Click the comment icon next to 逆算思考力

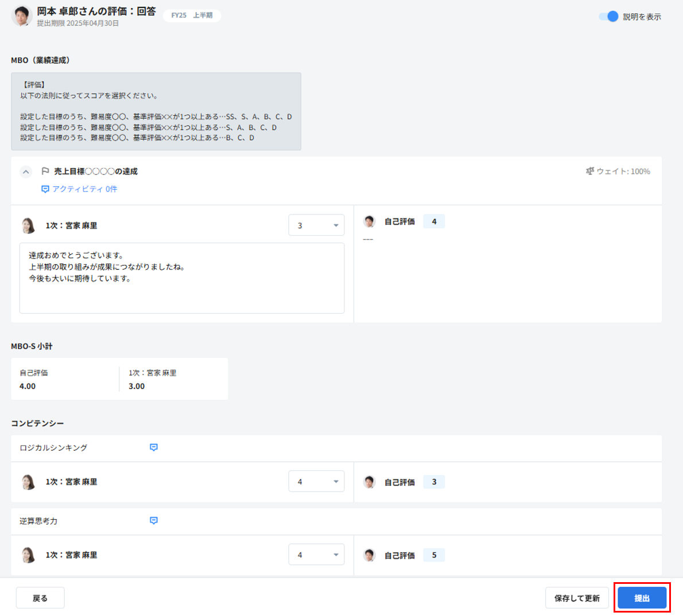154,521
